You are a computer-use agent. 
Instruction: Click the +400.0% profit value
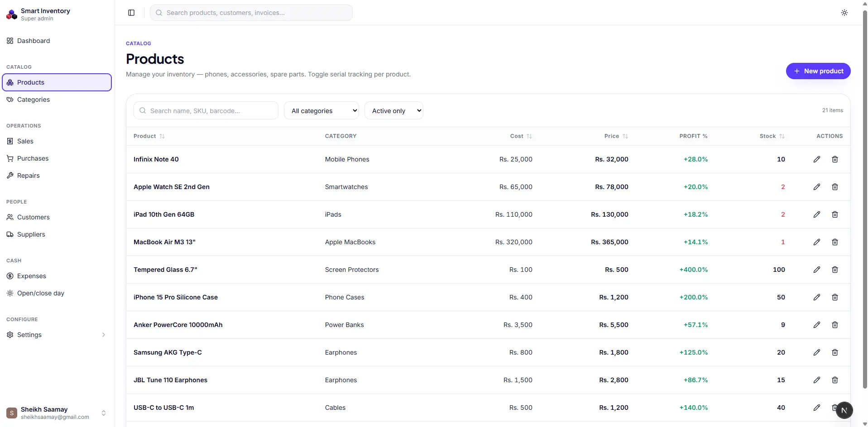694,270
